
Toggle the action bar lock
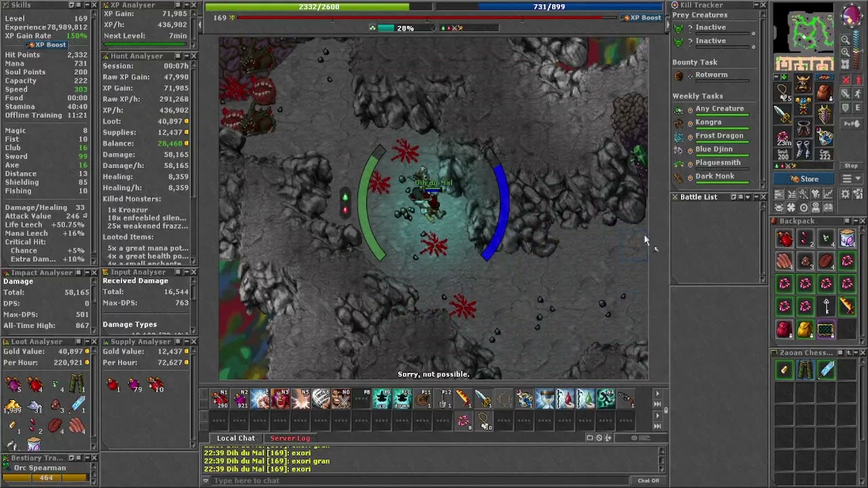[x=665, y=409]
